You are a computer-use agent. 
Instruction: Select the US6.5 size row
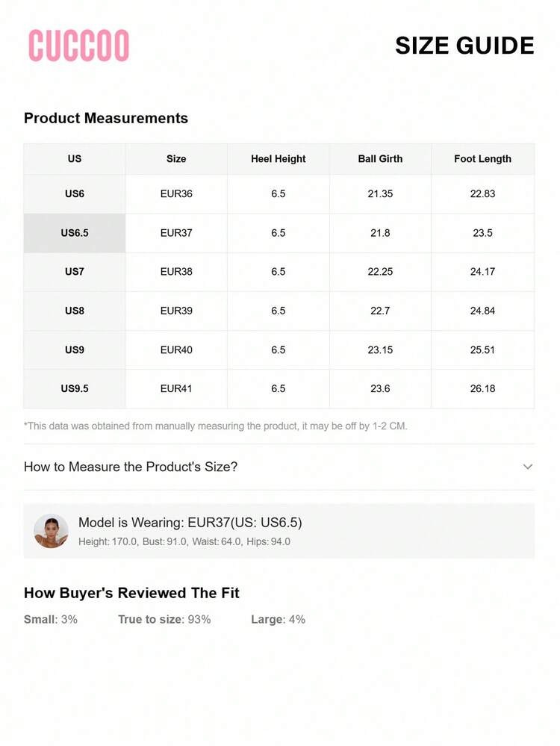[75, 233]
